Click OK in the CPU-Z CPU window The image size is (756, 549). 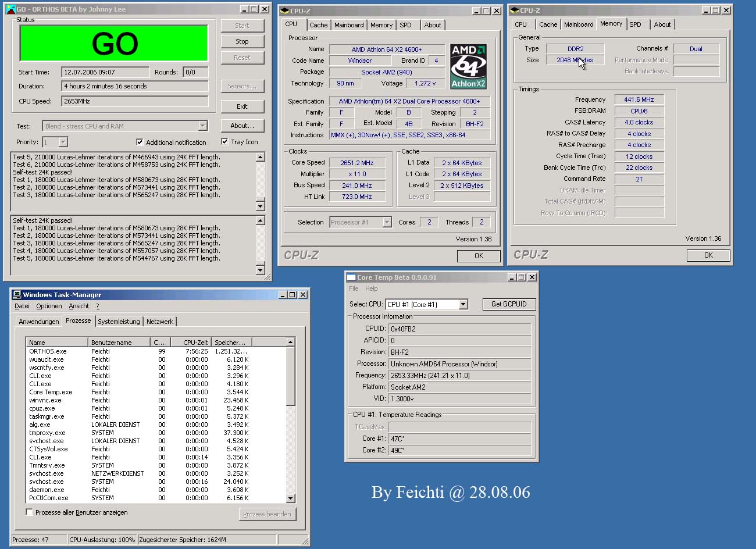click(479, 256)
